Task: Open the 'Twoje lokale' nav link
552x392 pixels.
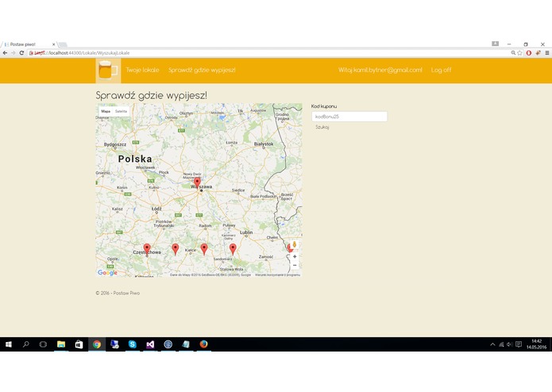Action: (x=142, y=70)
